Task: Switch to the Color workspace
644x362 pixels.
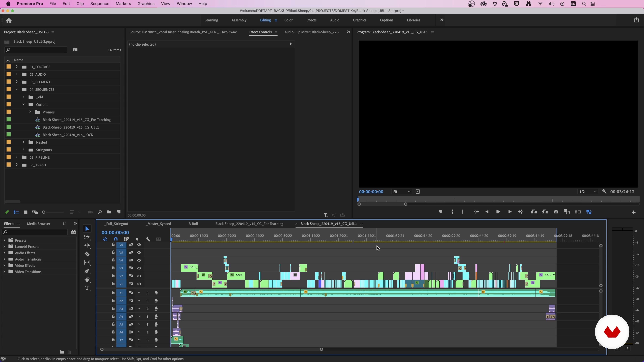Action: pyautogui.click(x=288, y=20)
